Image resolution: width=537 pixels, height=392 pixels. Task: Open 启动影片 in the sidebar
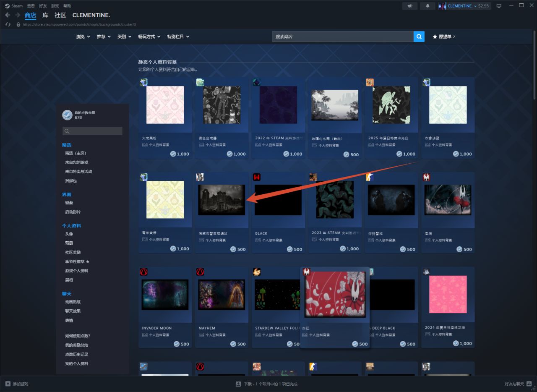(73, 212)
